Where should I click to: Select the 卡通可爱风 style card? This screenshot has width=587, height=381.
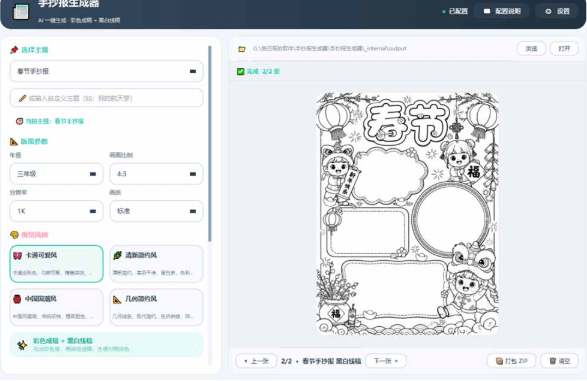(x=57, y=264)
